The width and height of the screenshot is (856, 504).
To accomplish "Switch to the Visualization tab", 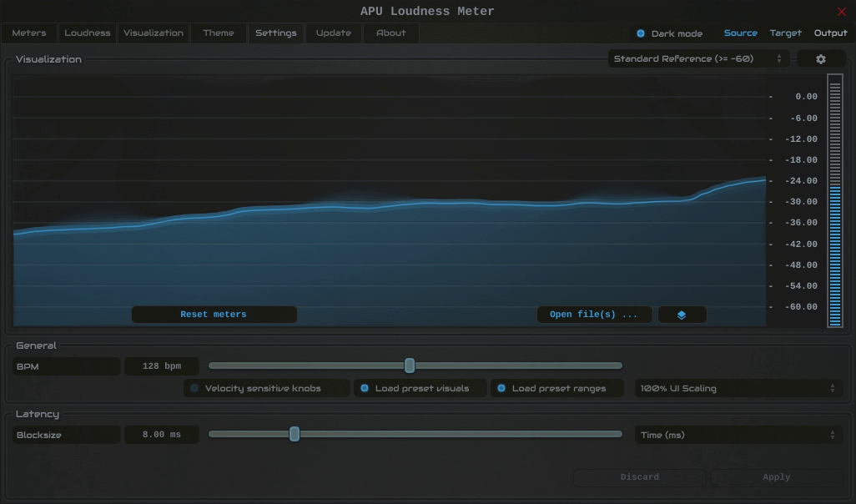I will [x=154, y=33].
